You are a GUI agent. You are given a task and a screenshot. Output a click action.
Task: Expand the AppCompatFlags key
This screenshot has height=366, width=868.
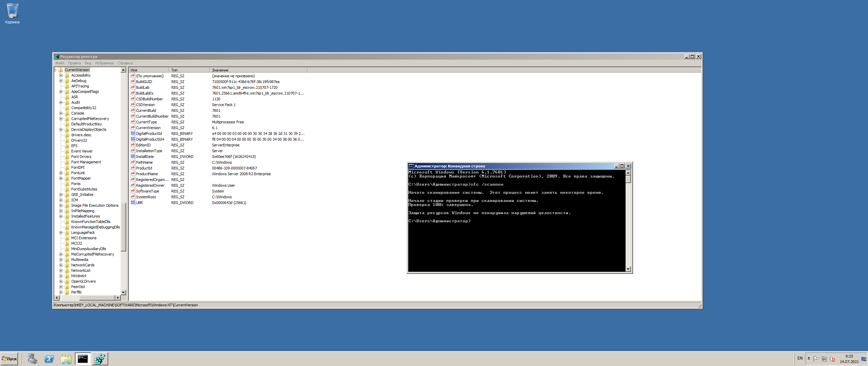click(x=61, y=91)
